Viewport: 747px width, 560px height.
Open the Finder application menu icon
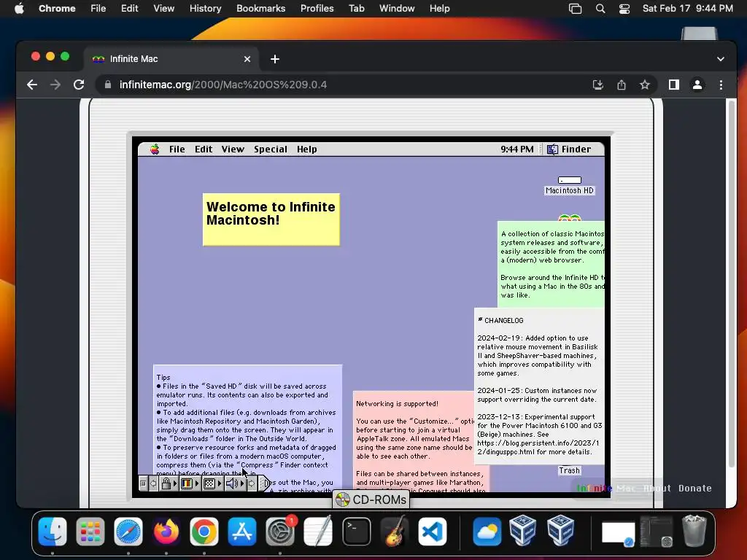[553, 149]
